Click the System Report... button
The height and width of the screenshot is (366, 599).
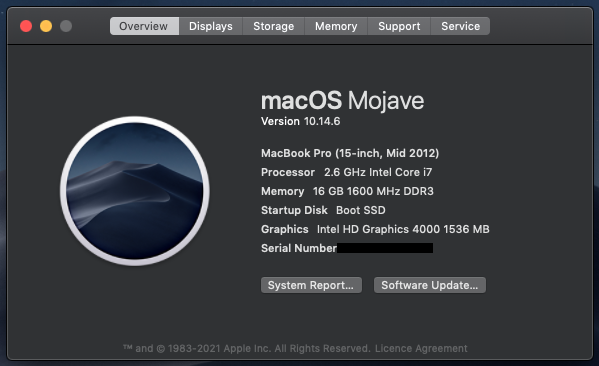click(311, 285)
